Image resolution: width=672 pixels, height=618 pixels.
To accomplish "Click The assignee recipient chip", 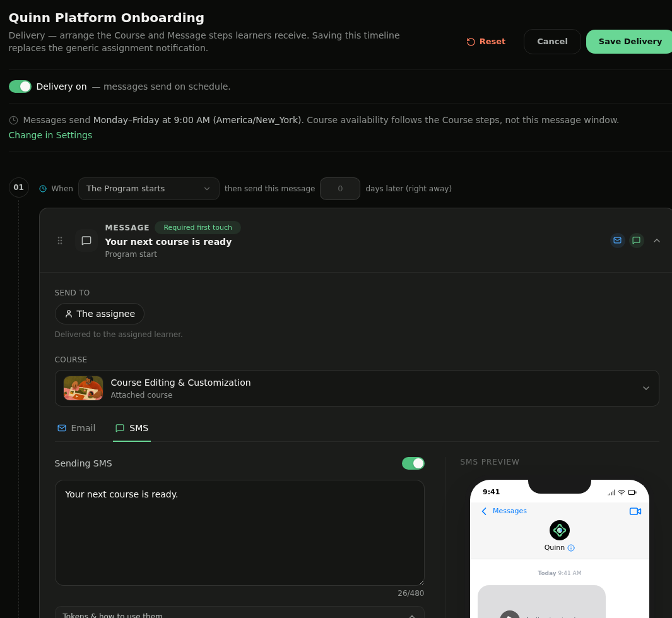I will 100,314.
